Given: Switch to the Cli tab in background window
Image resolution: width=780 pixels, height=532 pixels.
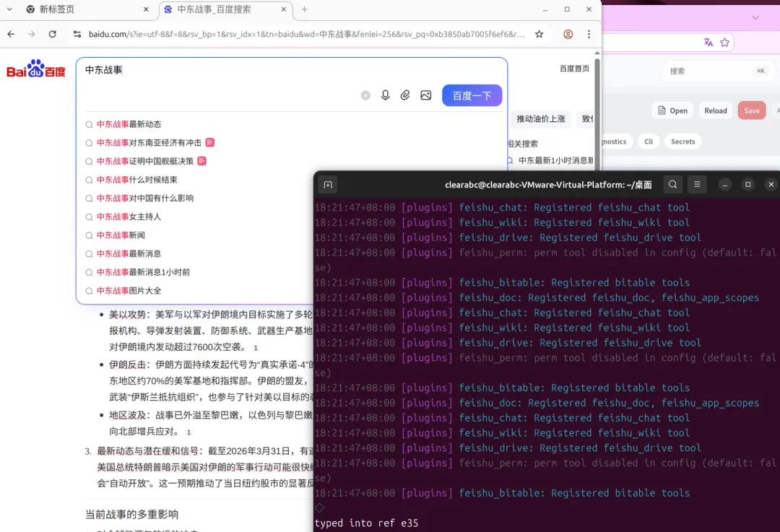Looking at the screenshot, I should pos(648,141).
